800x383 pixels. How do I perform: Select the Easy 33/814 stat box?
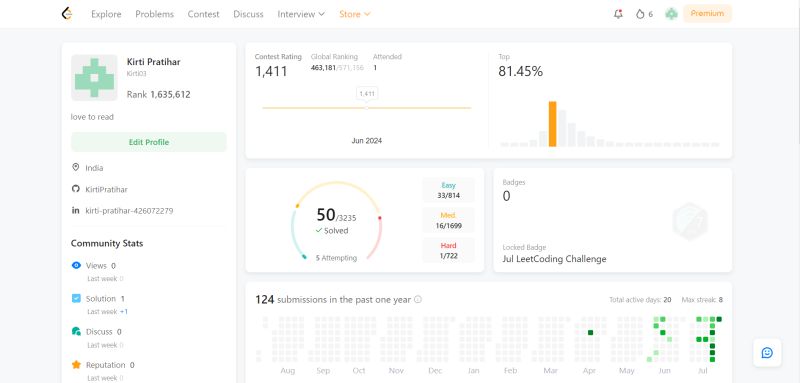point(448,190)
